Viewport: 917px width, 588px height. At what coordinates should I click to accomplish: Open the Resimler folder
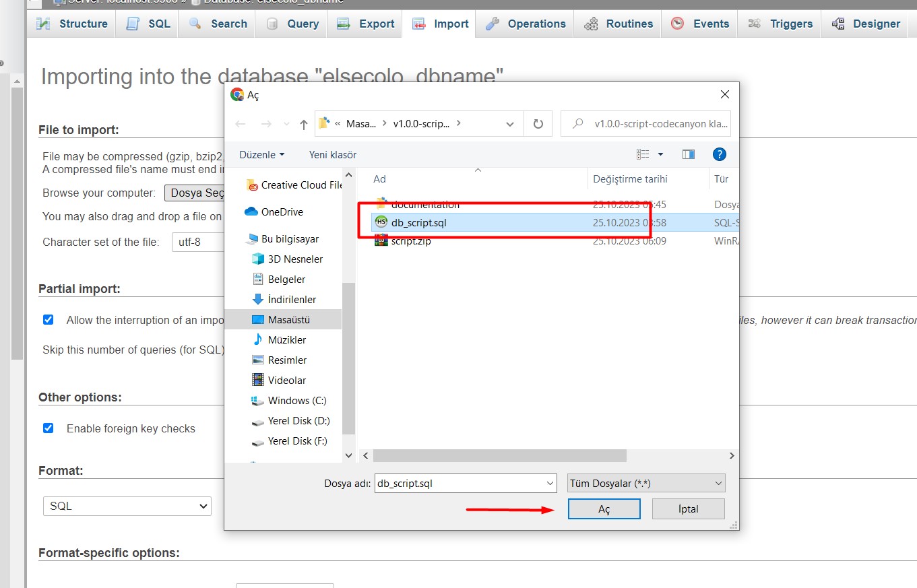(x=279, y=360)
